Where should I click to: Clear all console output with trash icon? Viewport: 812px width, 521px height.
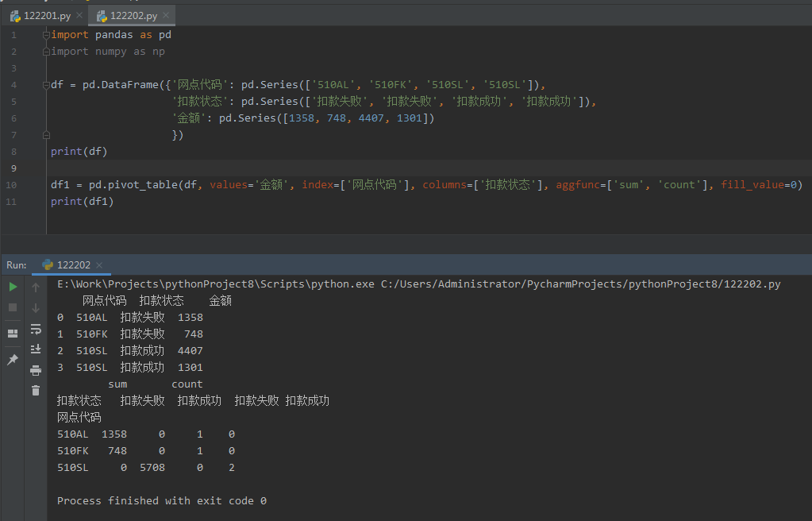[x=36, y=390]
